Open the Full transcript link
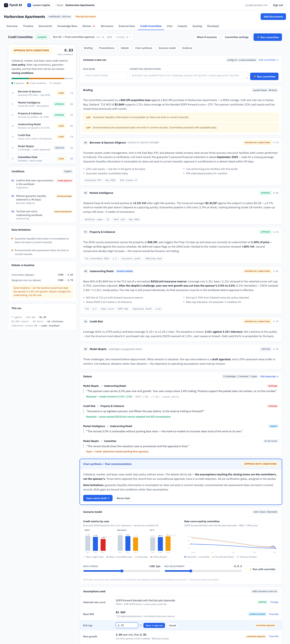Image resolution: width=290 pixels, height=644 pixels. [269, 377]
